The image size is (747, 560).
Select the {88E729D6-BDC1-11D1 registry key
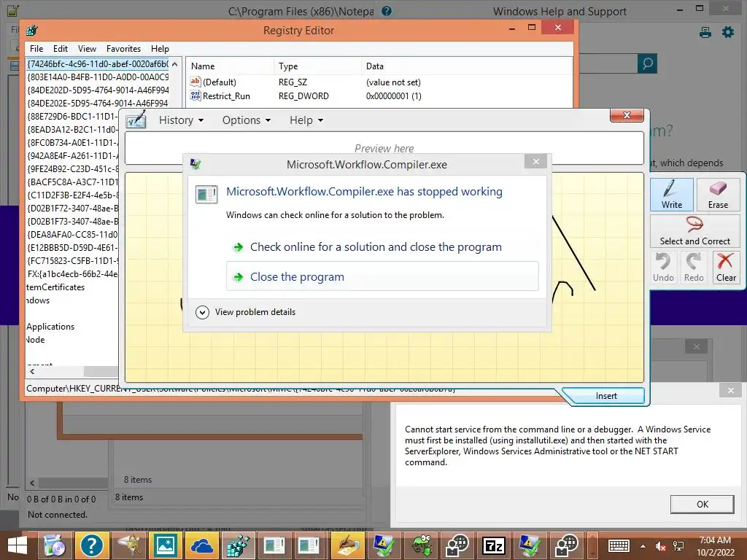point(72,116)
